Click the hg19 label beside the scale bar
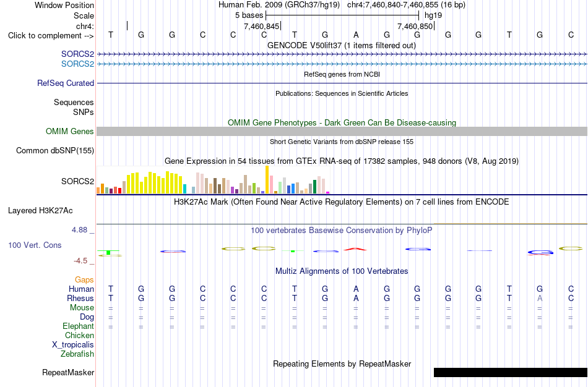This screenshot has height=387, width=588. point(433,15)
